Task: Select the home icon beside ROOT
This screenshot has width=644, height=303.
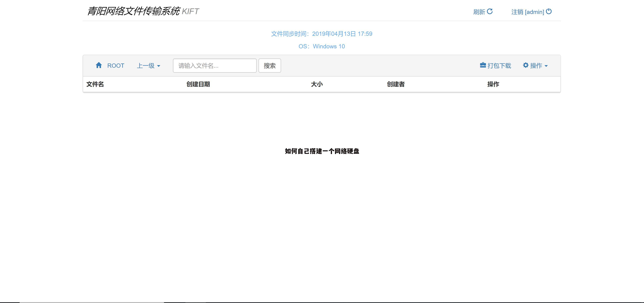Action: tap(99, 65)
